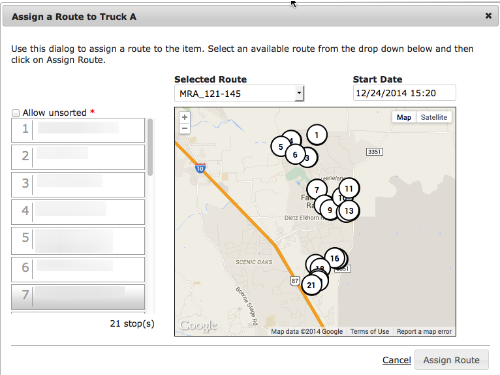Click the map zoom out minus icon
Viewport: 500px width, 375px height.
tap(185, 128)
